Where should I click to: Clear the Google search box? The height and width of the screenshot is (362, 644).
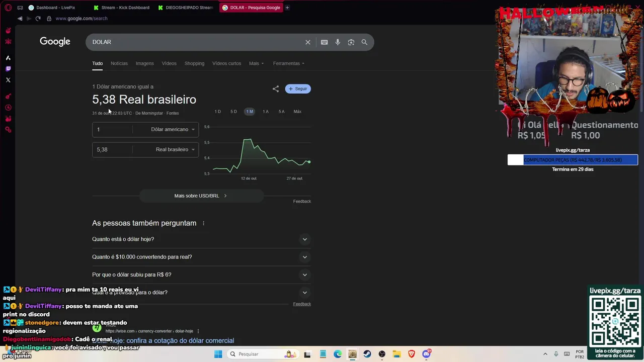pyautogui.click(x=308, y=42)
